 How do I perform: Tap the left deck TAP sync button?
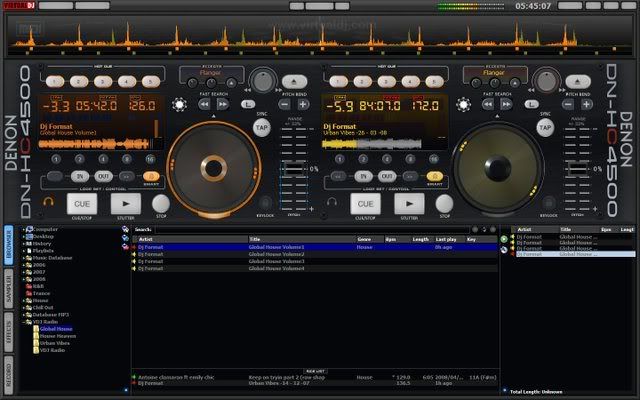click(262, 128)
